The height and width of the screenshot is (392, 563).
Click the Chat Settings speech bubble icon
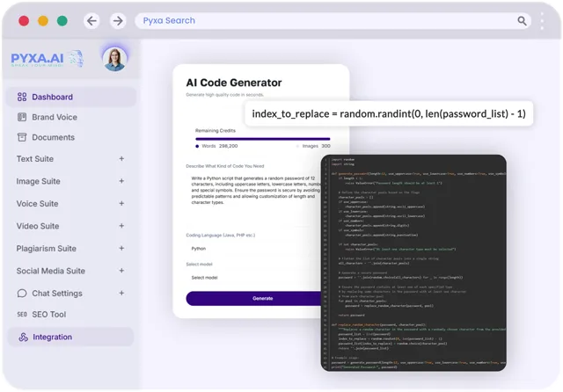tap(22, 294)
